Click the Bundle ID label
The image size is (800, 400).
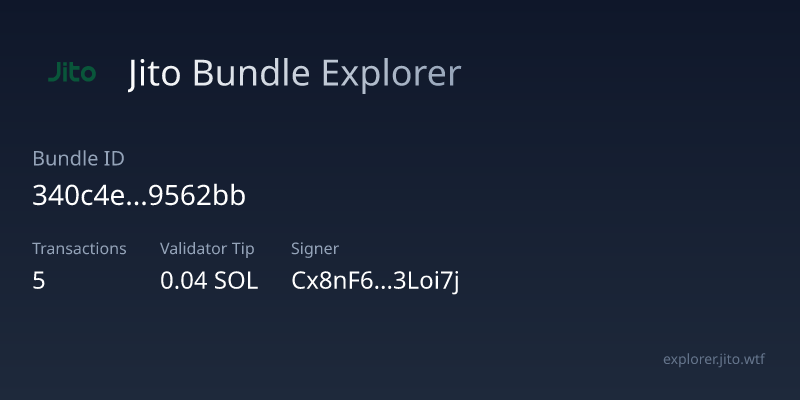(78, 159)
